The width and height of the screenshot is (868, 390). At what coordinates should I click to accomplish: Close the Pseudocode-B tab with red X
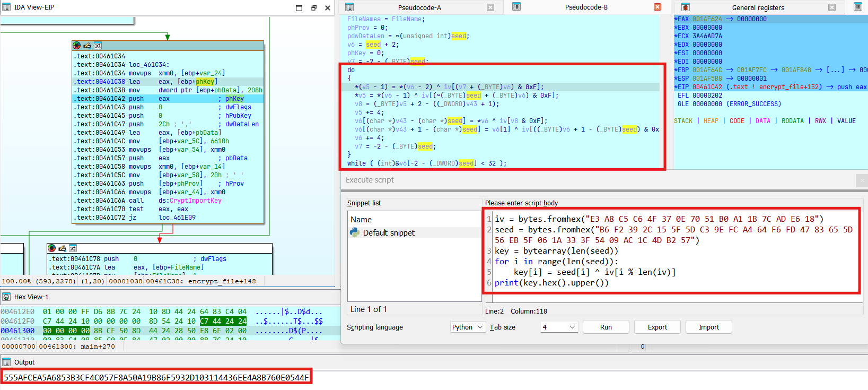657,7
